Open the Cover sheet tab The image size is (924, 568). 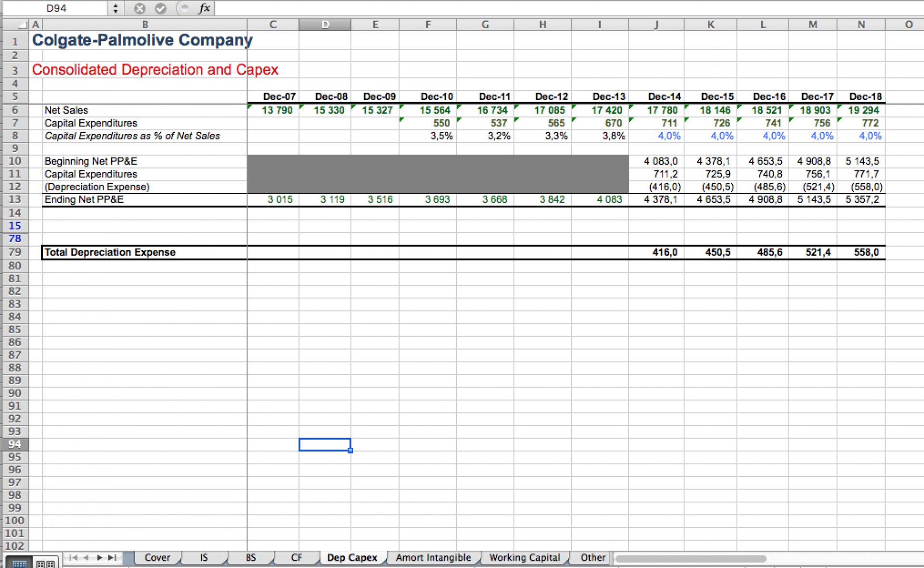point(157,557)
